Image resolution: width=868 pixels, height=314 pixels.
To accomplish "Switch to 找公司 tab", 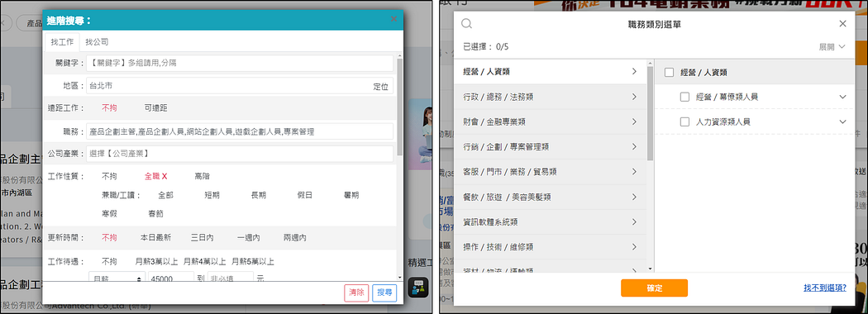I will 97,42.
